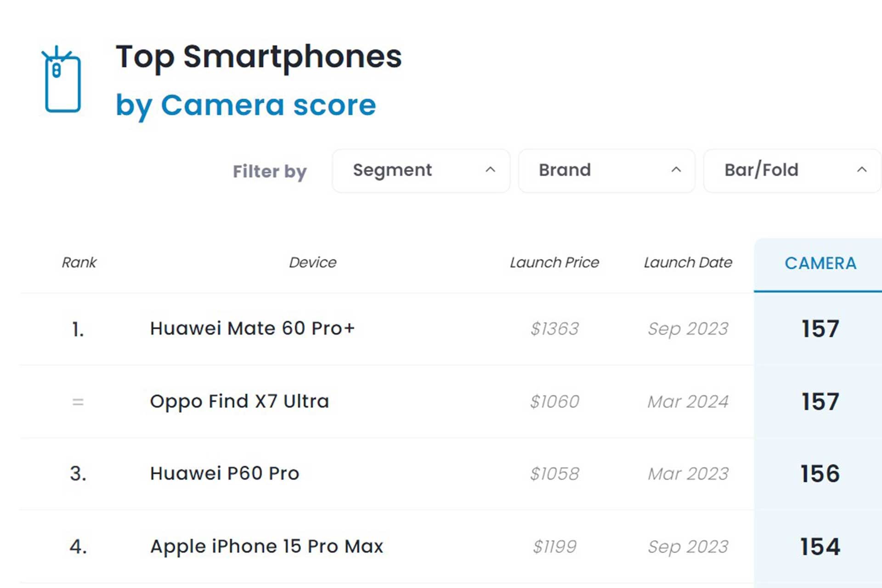The image size is (882, 588).
Task: Click the Device column header
Action: point(312,262)
